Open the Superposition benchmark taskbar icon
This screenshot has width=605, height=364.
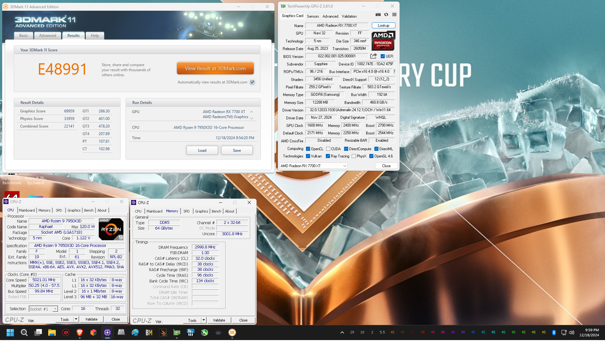point(163,333)
